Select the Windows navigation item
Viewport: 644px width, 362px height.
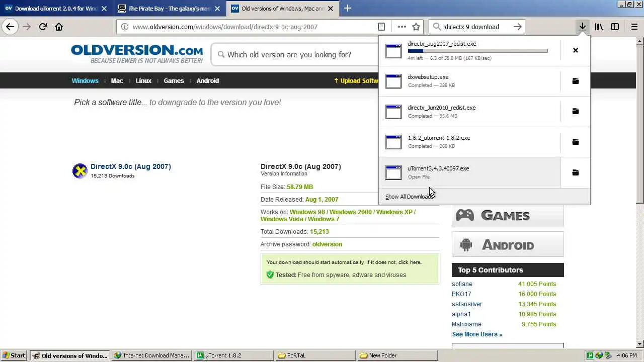[x=85, y=80]
